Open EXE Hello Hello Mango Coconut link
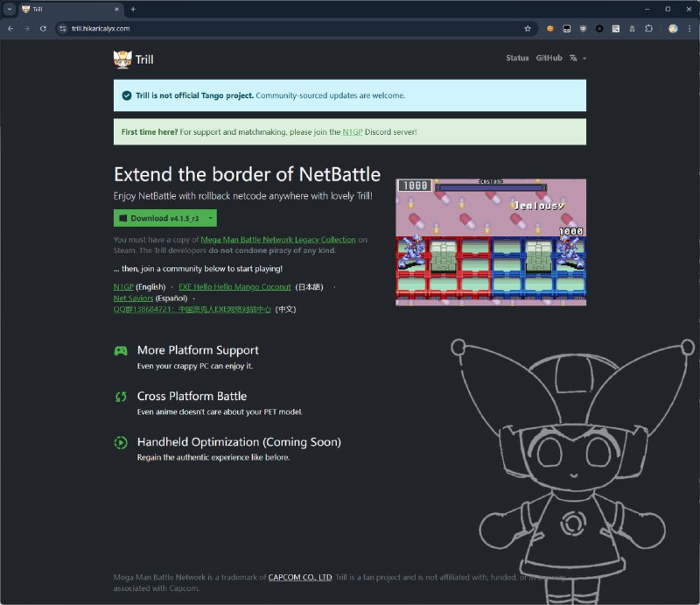 234,287
